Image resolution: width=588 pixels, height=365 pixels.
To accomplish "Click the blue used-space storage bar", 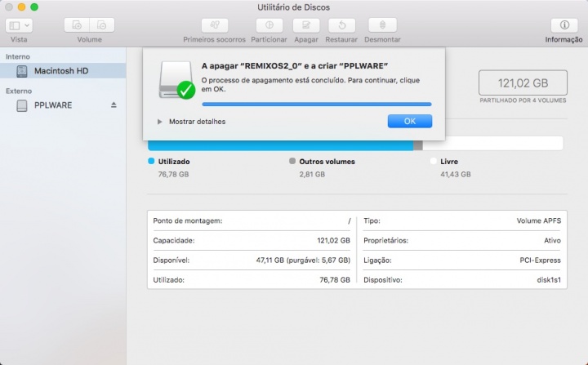I will click(279, 145).
